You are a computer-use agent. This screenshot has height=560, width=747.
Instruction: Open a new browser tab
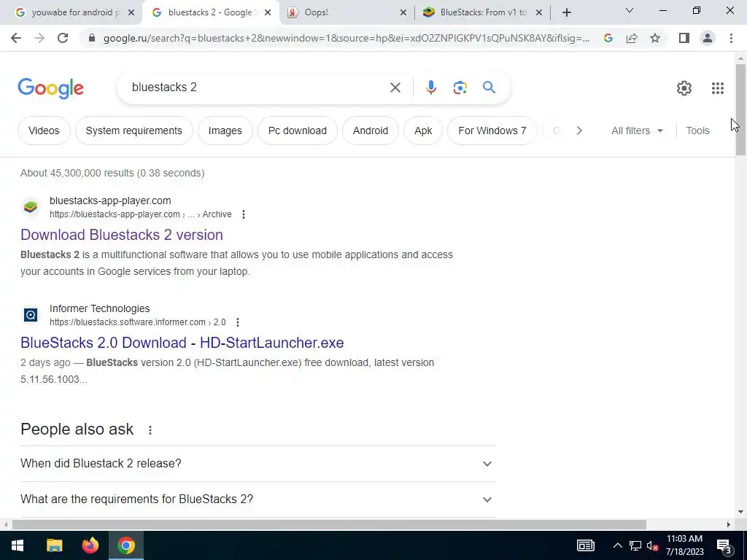[566, 12]
